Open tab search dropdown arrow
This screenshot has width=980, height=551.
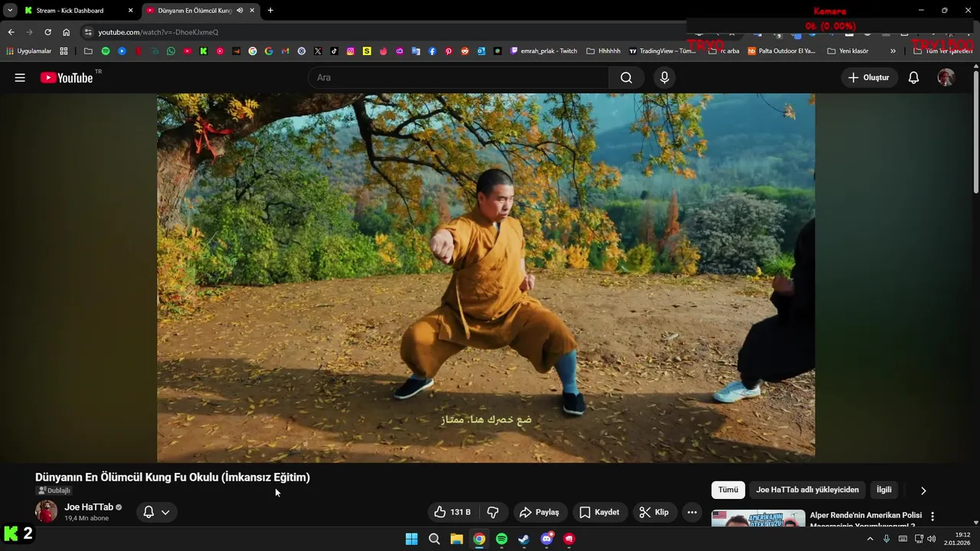pos(10,11)
